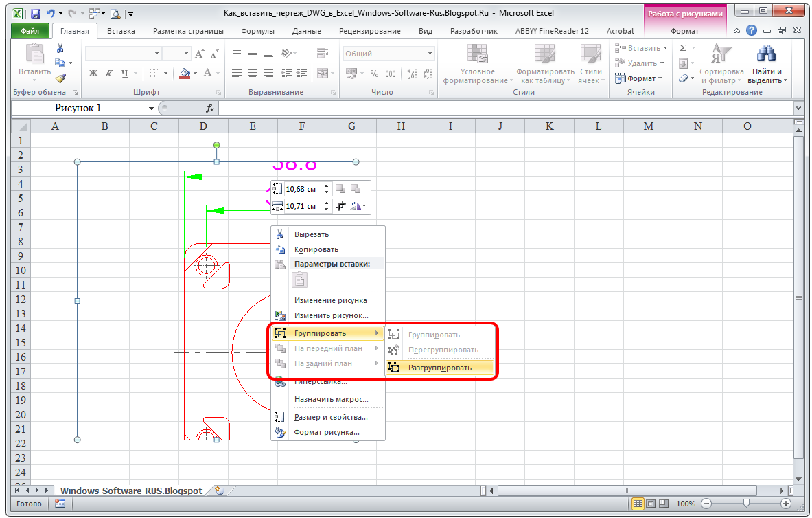Open Формат cells dropdown
This screenshot has height=518, width=812.
638,78
